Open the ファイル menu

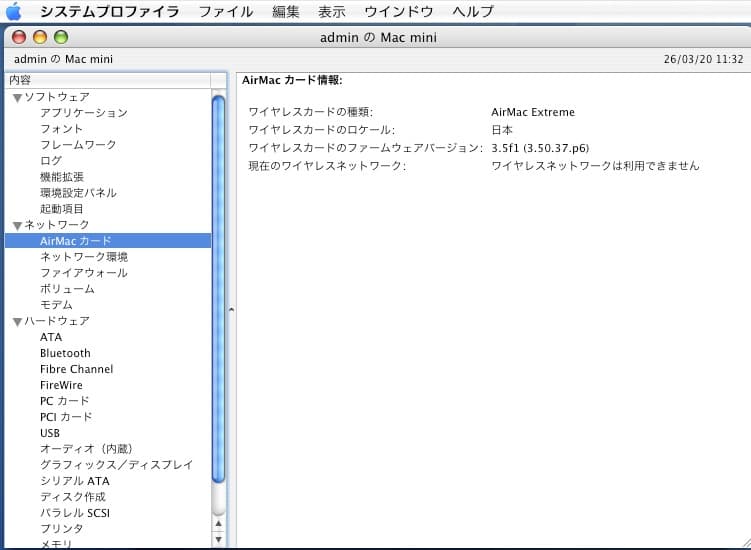pos(226,11)
